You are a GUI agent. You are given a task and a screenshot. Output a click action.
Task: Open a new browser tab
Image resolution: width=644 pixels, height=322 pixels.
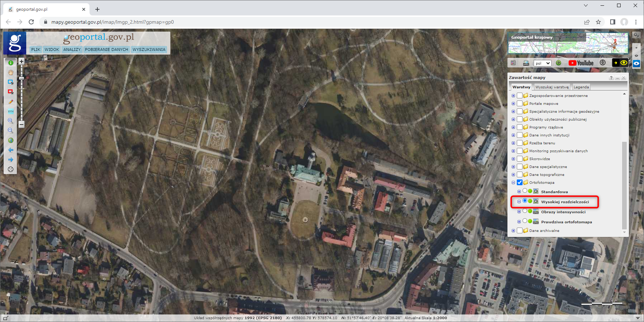tap(97, 9)
